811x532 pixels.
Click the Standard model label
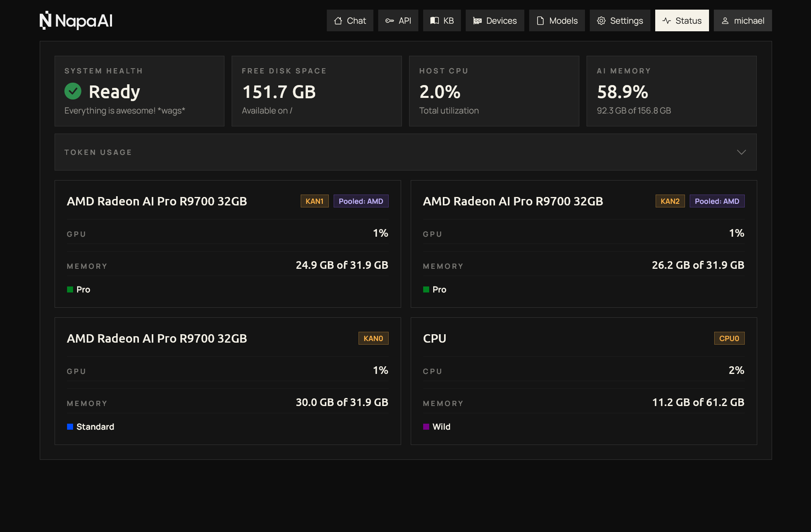pos(95,426)
